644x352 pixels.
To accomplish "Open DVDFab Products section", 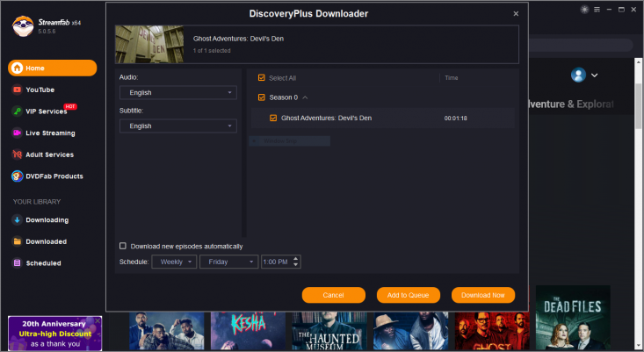I will click(x=54, y=176).
